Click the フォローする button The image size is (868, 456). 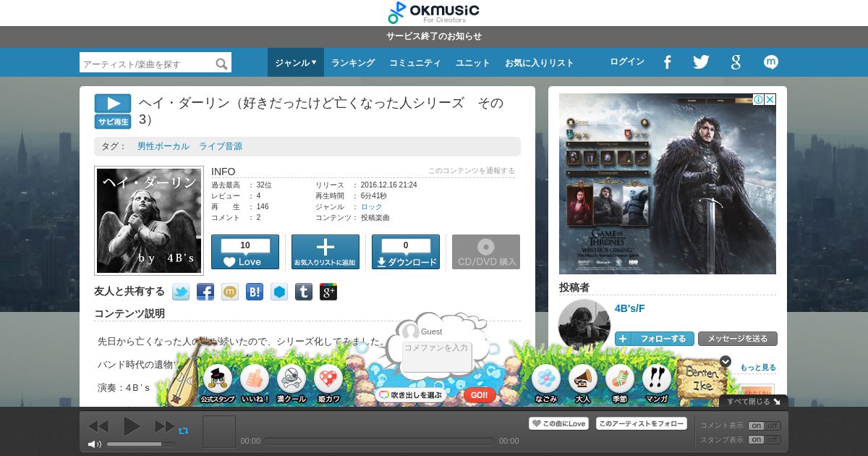(655, 339)
